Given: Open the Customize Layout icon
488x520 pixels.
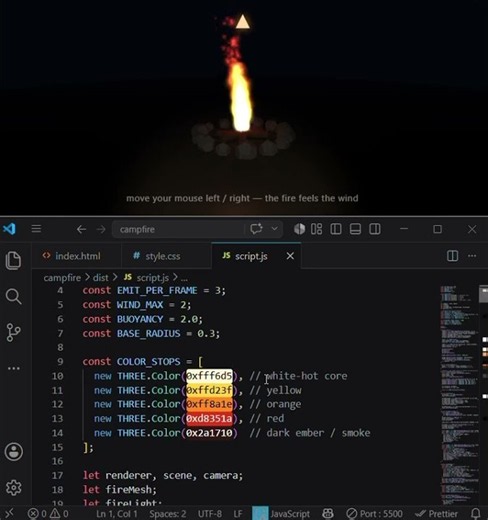Looking at the screenshot, I should [x=316, y=229].
